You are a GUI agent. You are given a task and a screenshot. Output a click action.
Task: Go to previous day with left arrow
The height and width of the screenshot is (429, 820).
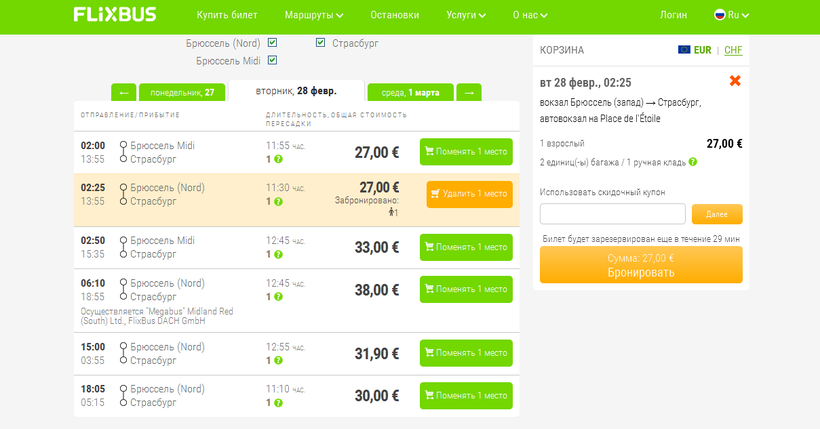(123, 92)
